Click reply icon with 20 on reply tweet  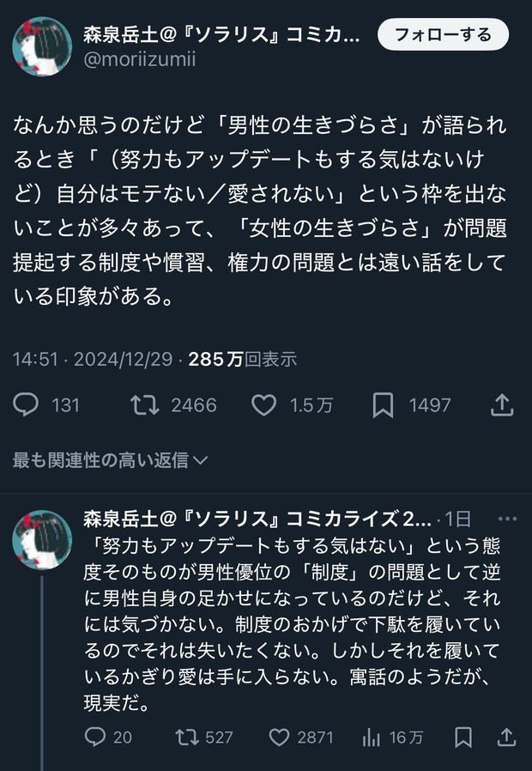tap(96, 737)
